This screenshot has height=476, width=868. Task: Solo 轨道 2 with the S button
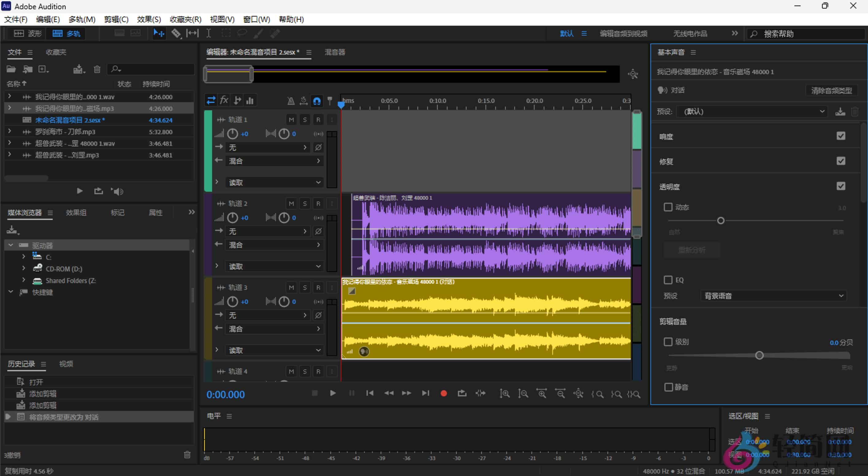click(x=305, y=203)
